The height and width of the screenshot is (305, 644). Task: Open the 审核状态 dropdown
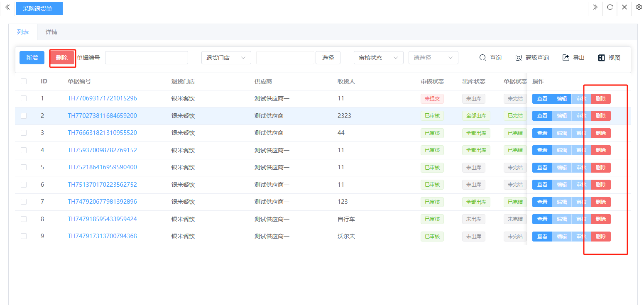click(378, 58)
